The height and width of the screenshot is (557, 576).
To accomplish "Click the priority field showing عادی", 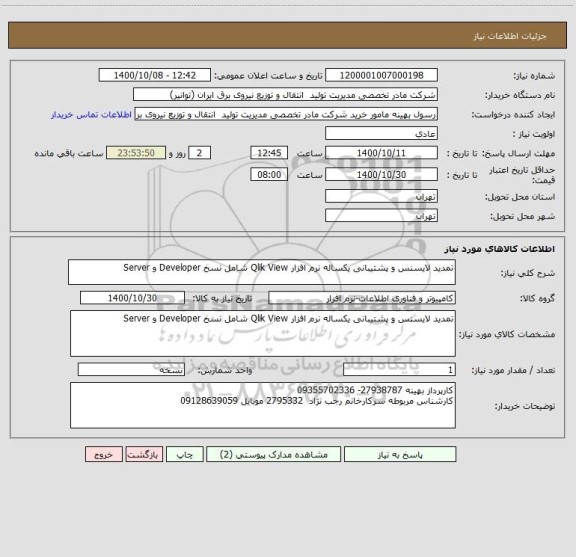I will [381, 133].
